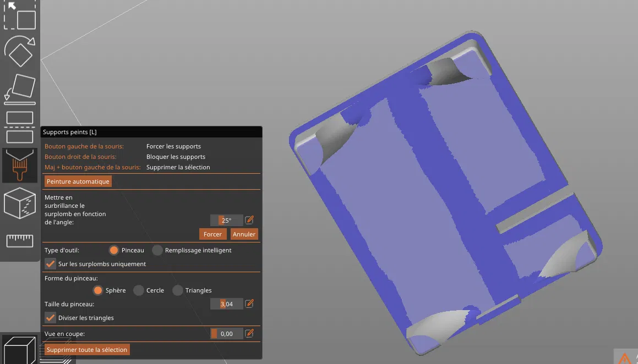Screen dimensions: 638x364
Task: Select the Pinceau tool type
Action: tap(114, 250)
